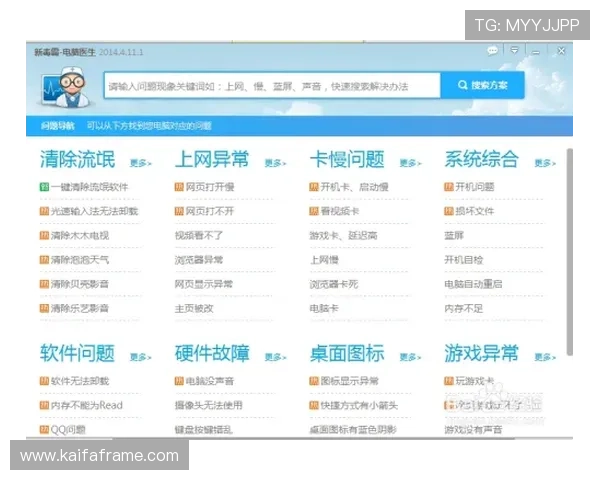Expand 更多 next to 卡慢问题
This screenshot has width=600, height=480.
(410, 163)
